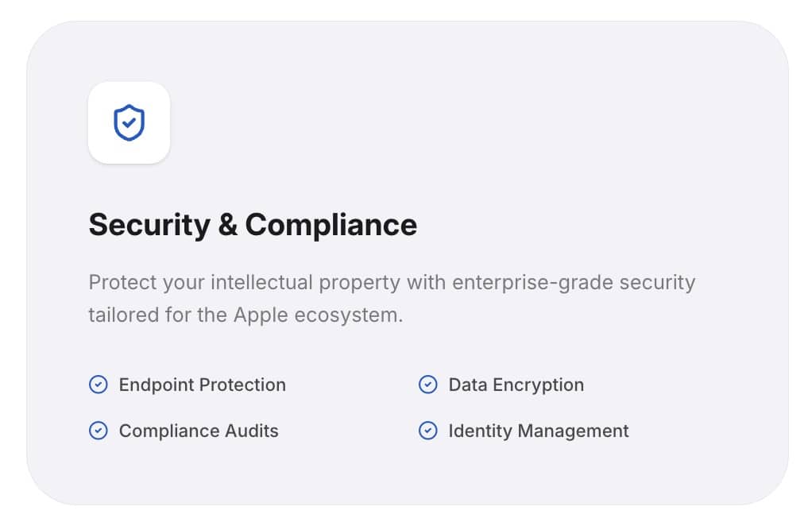Click the check icon beside Identity Management
This screenshot has width=812, height=526.
point(427,431)
